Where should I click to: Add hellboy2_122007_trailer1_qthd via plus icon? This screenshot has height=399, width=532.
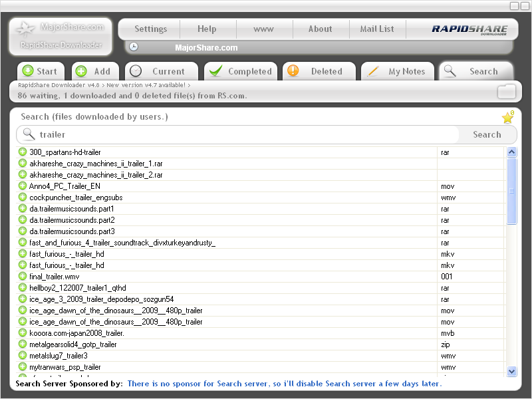click(x=23, y=287)
